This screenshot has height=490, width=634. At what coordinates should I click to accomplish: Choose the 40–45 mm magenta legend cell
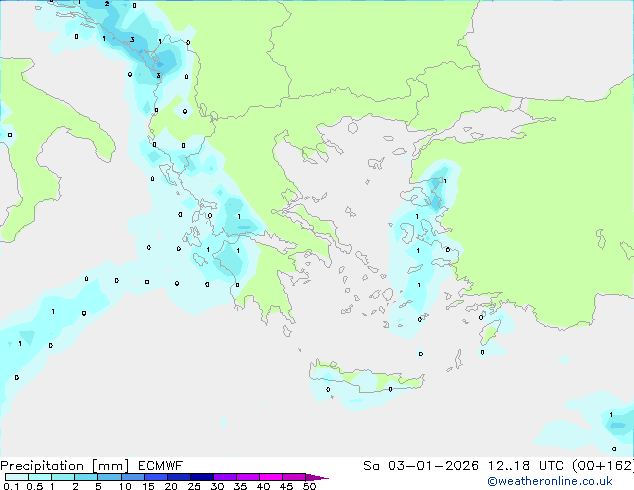click(x=271, y=477)
